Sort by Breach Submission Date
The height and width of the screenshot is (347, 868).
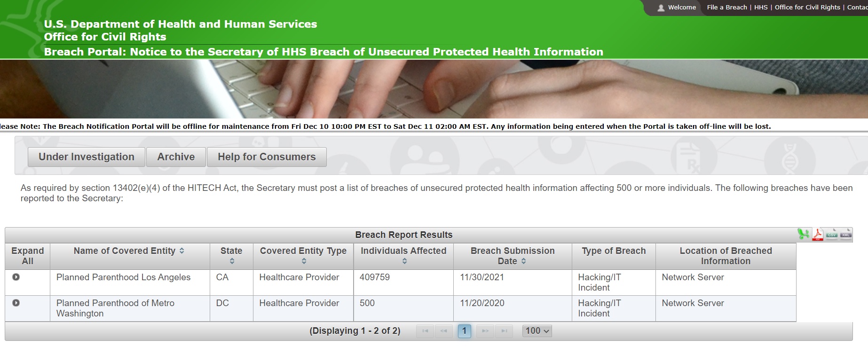pos(523,261)
